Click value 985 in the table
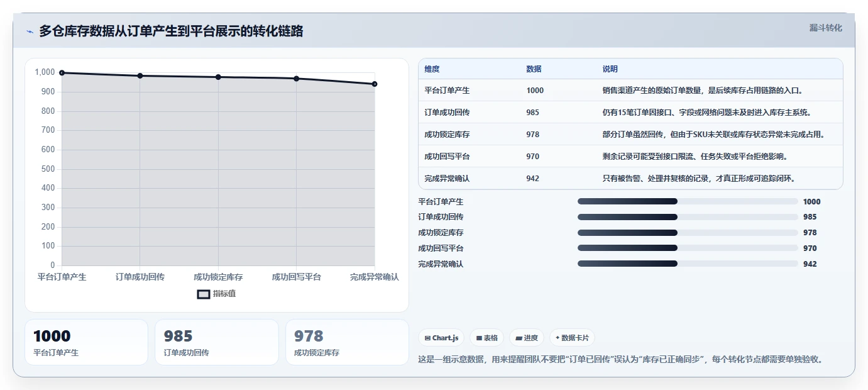The height and width of the screenshot is (390, 868). (533, 113)
